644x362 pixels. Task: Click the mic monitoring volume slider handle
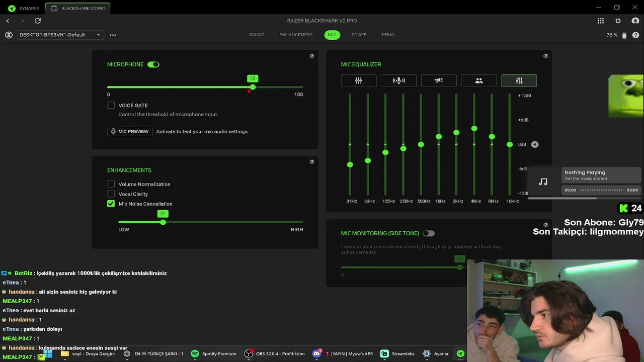(459, 267)
